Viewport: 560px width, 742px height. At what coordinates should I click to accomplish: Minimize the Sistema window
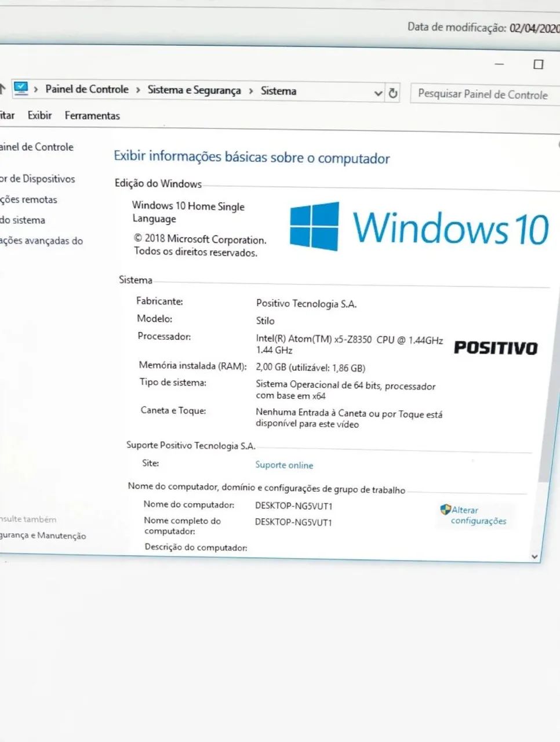pos(500,64)
